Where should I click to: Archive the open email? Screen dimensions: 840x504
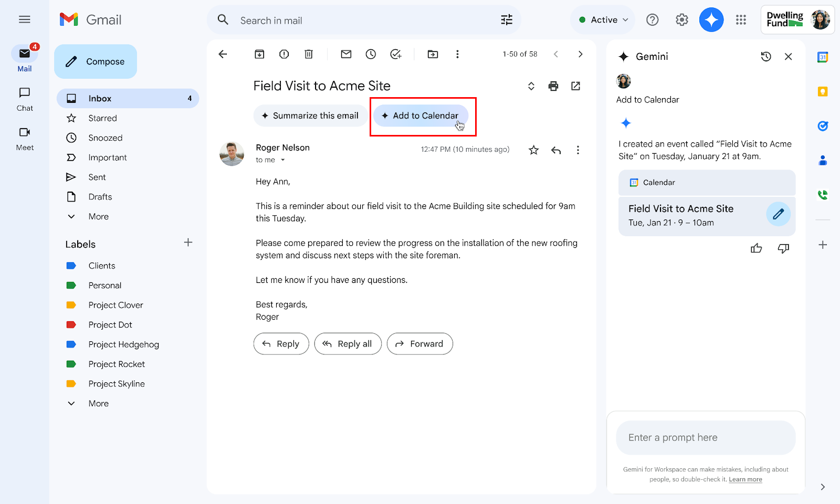point(259,54)
